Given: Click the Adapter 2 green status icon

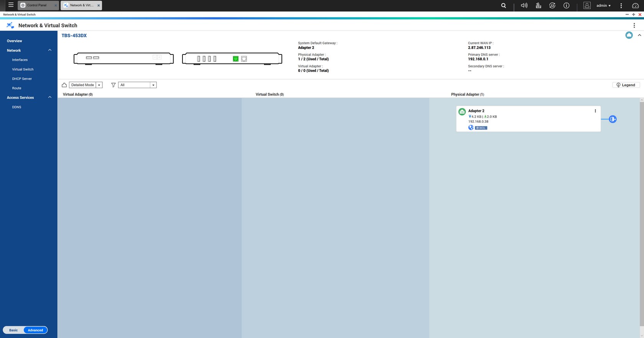Looking at the screenshot, I should 462,112.
